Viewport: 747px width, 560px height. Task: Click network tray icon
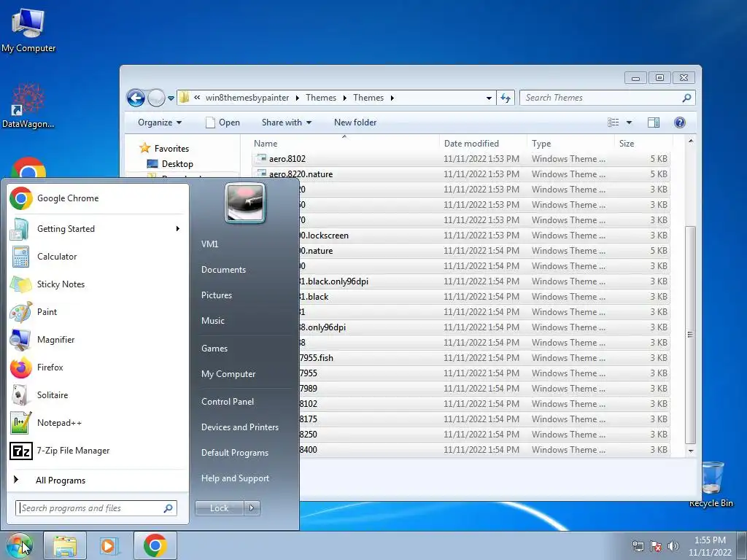pyautogui.click(x=638, y=546)
